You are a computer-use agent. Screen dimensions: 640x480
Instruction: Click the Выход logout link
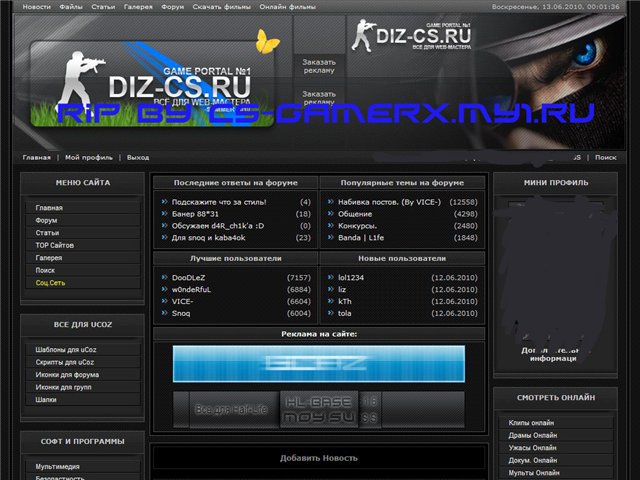pos(138,158)
